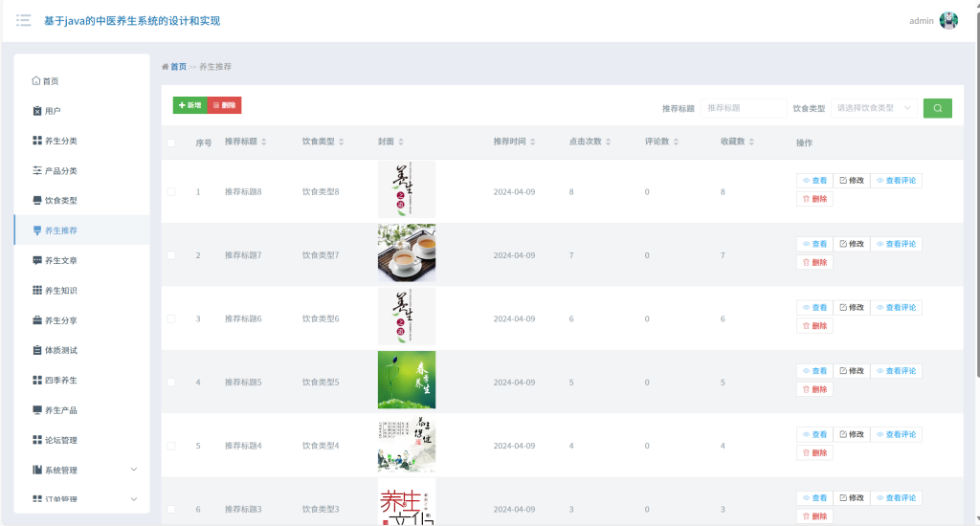Toggle the select-all header checkbox
Viewport: 980px width, 526px height.
coord(171,143)
